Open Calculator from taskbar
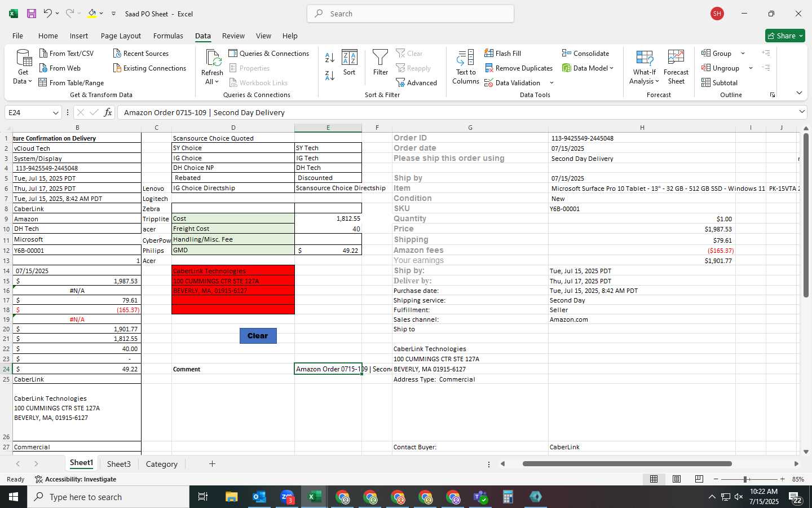The image size is (812, 508). pos(507,497)
